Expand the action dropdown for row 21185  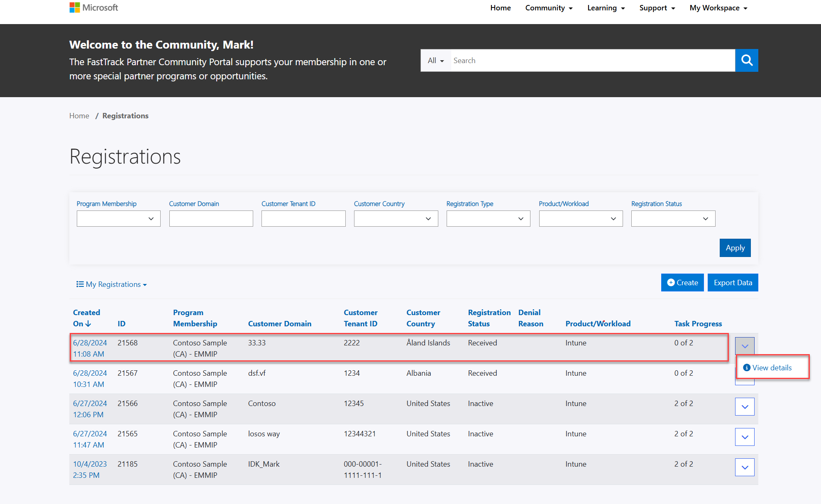coord(745,467)
